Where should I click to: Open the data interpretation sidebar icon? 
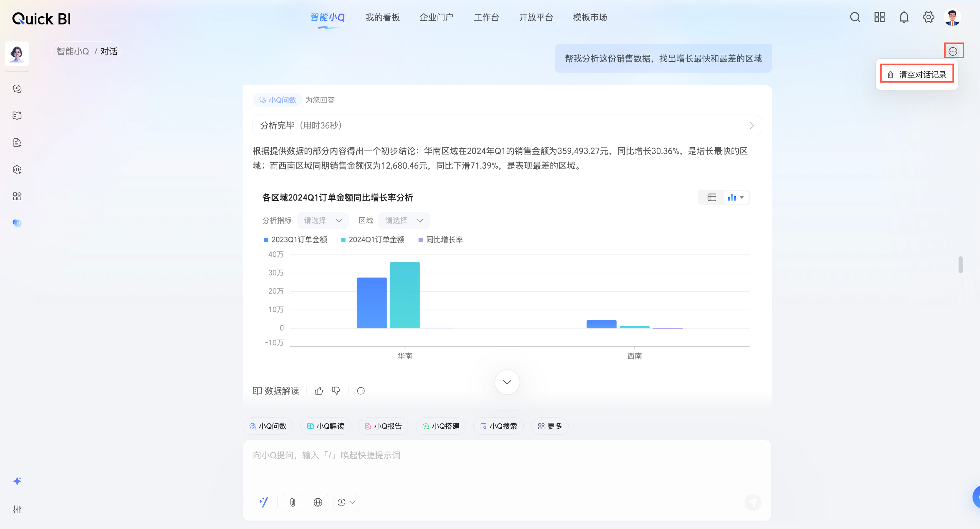point(17,116)
